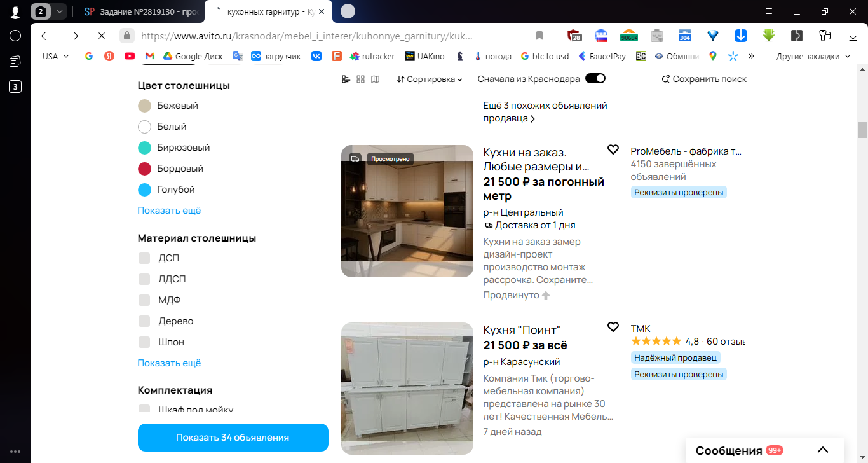Show listings on the map view
The height and width of the screenshot is (463, 868).
(x=376, y=79)
